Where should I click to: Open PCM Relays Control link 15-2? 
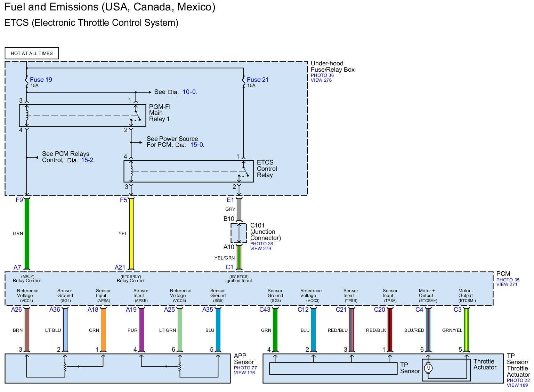[88, 160]
